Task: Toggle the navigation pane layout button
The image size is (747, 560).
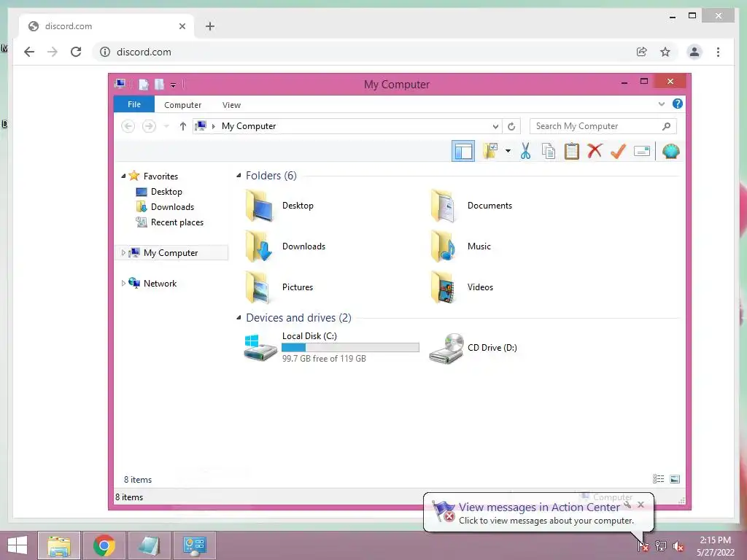Action: pyautogui.click(x=462, y=152)
